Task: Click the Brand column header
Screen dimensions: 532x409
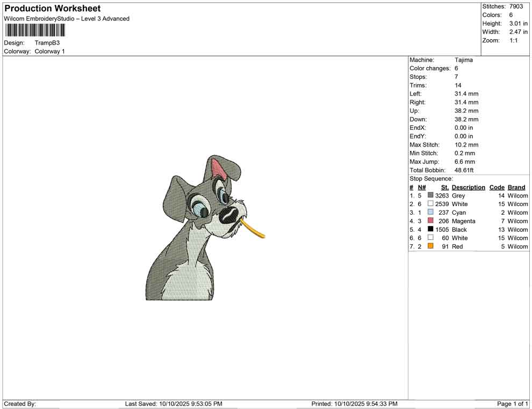Action: tap(516, 187)
